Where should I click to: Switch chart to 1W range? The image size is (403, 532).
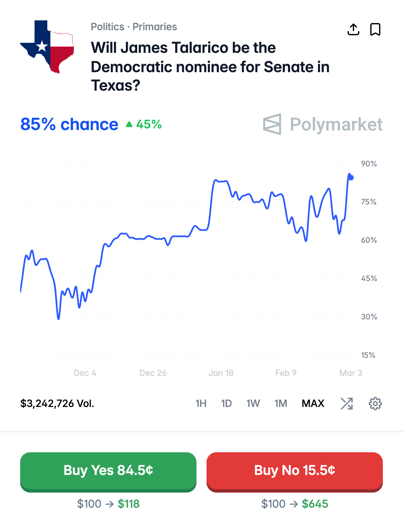coord(253,403)
